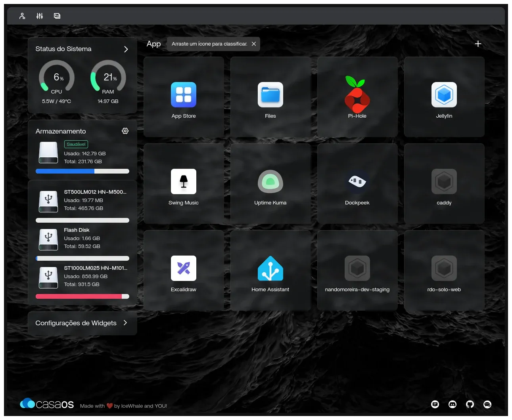Open the Discord icon in footer

(x=453, y=404)
